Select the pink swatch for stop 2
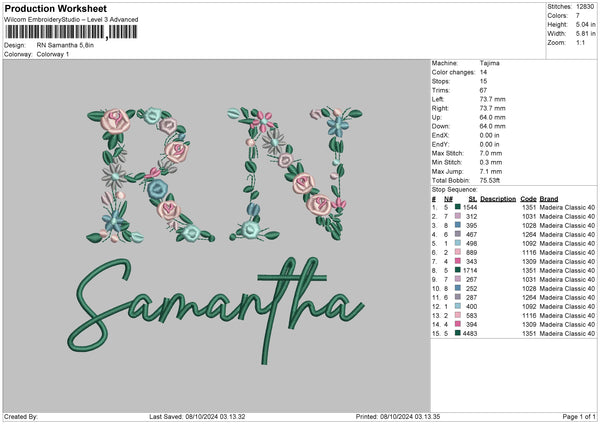 tap(457, 215)
